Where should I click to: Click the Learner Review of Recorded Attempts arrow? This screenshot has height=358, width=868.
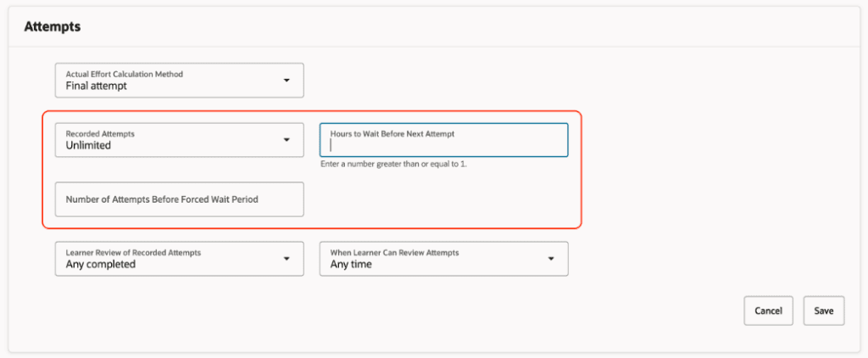pos(287,259)
